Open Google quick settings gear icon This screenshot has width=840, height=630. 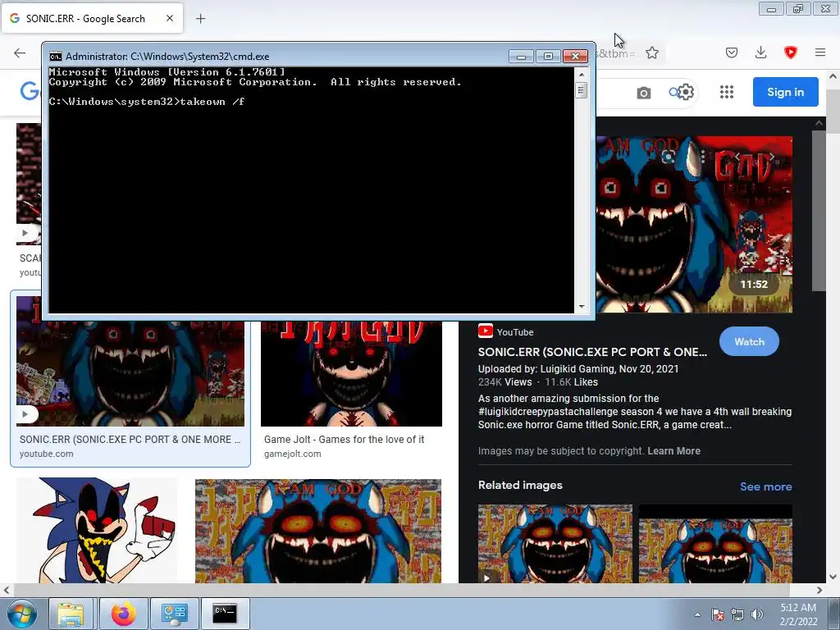tap(686, 92)
